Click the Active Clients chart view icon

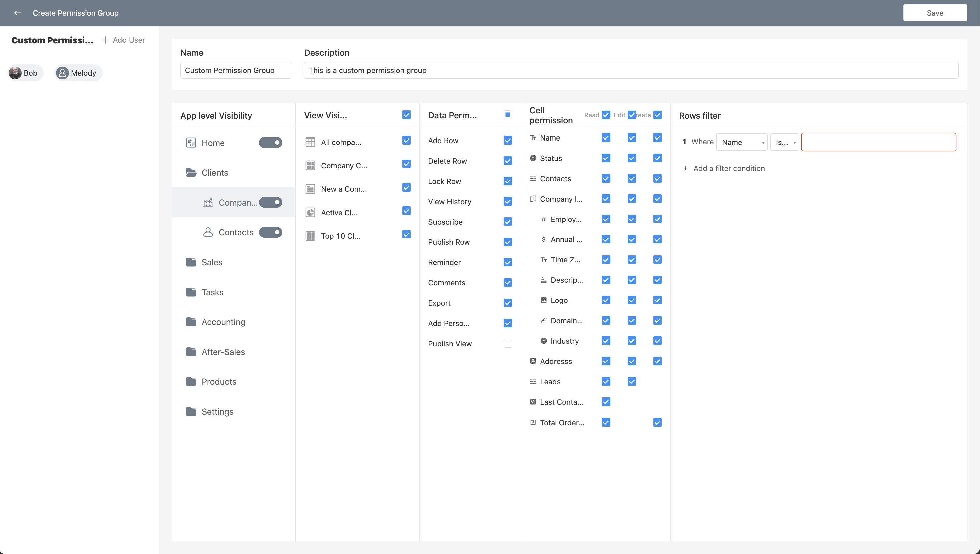pos(310,212)
